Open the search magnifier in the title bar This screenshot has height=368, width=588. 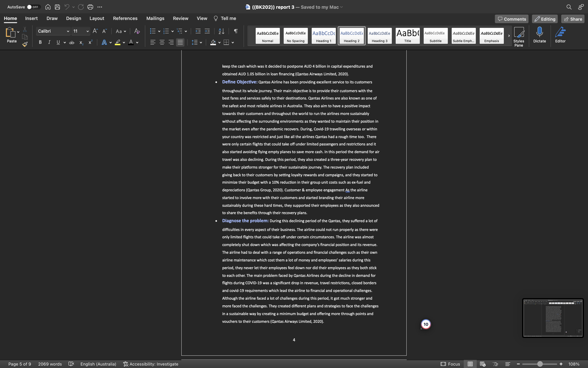click(x=569, y=7)
